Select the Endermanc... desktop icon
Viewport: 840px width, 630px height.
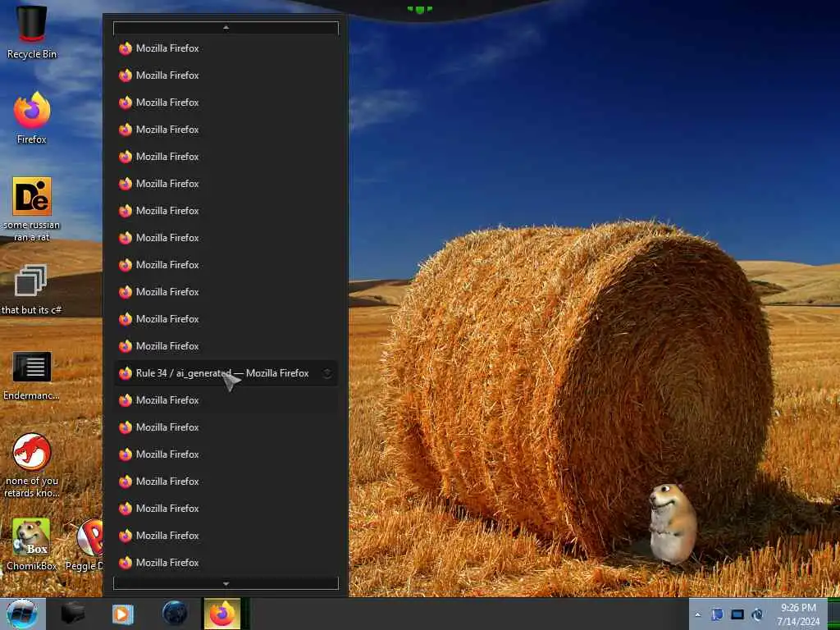(x=32, y=376)
